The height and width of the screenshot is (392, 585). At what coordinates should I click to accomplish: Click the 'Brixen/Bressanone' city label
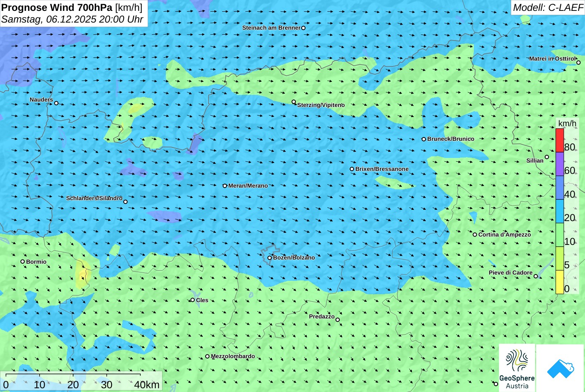click(382, 169)
